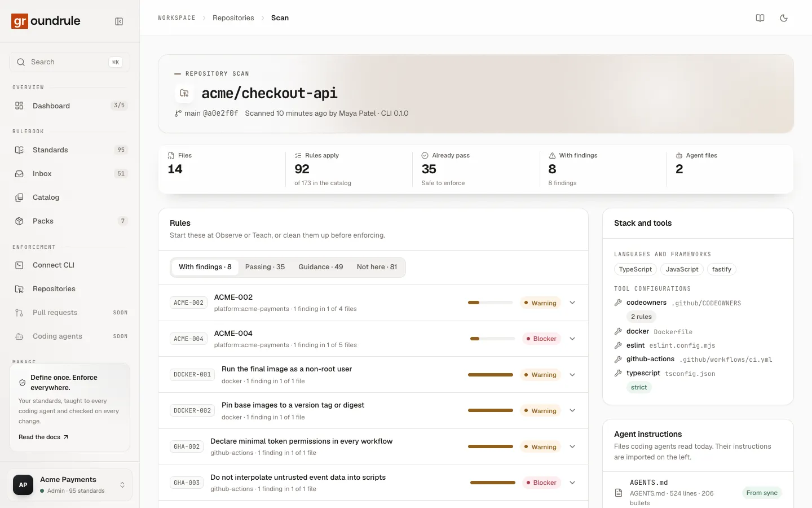Click the Catalog icon in sidebar
Image resolution: width=812 pixels, height=508 pixels.
[x=19, y=198]
